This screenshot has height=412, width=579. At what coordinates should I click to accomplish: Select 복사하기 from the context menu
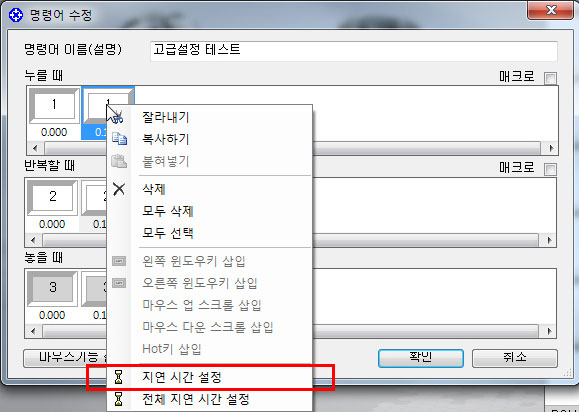tap(166, 139)
